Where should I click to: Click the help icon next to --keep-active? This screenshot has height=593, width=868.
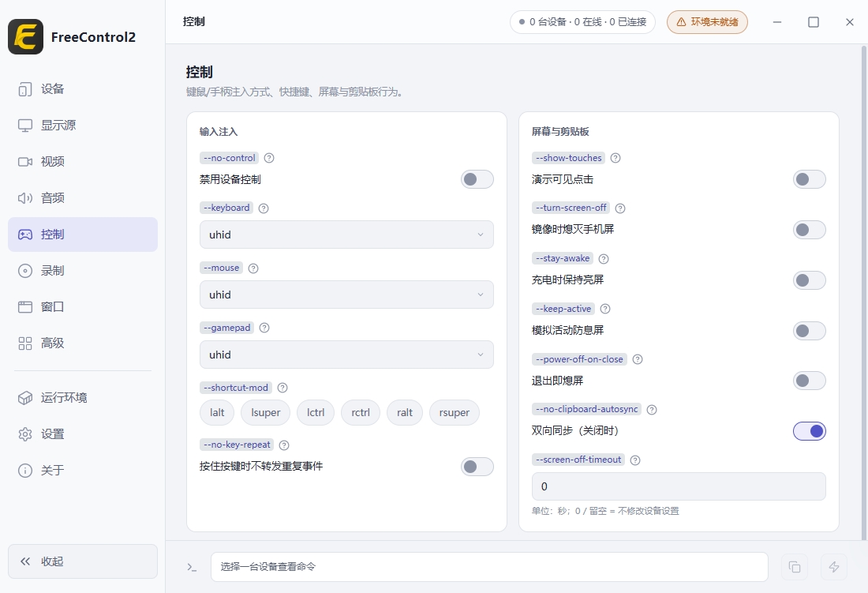point(605,309)
